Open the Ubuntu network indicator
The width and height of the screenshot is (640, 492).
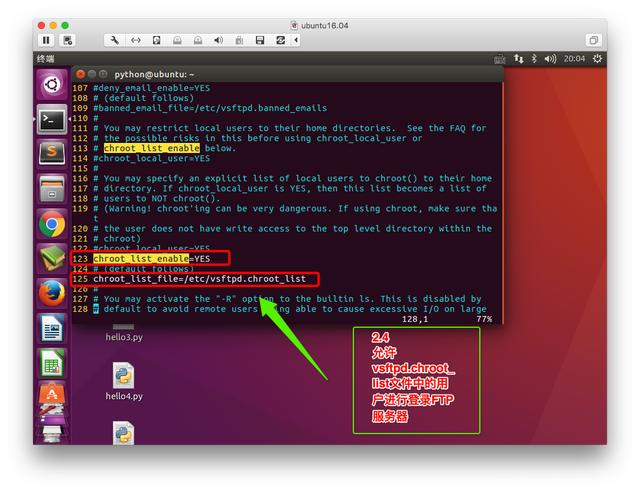pos(518,59)
